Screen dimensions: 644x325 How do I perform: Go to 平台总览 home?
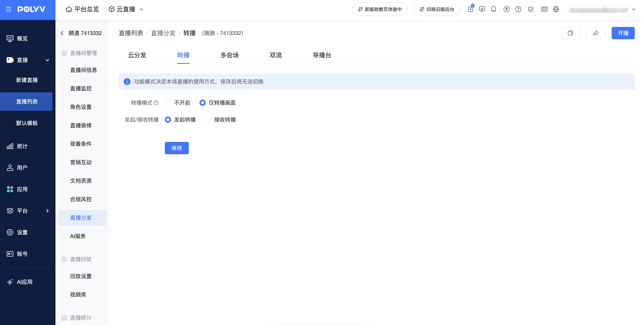pos(82,9)
